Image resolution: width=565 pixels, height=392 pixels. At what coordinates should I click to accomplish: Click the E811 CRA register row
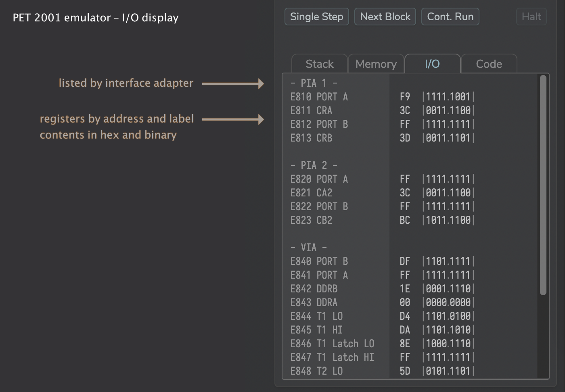pos(410,111)
